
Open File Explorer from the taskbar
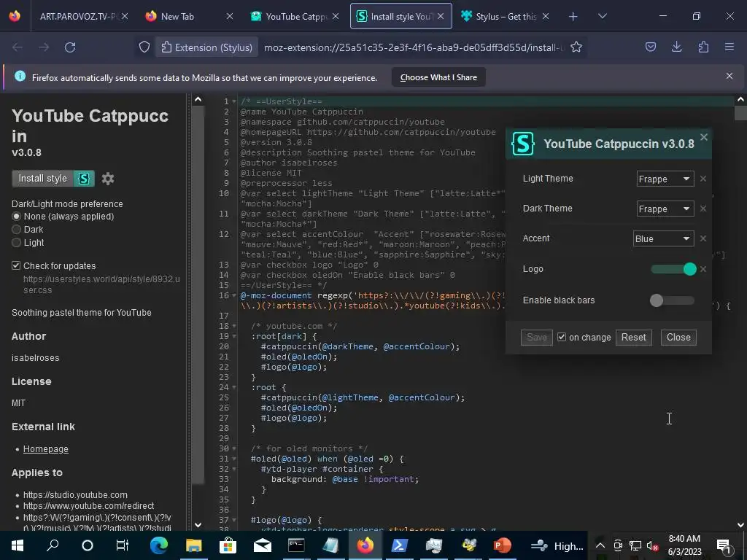coord(194,545)
